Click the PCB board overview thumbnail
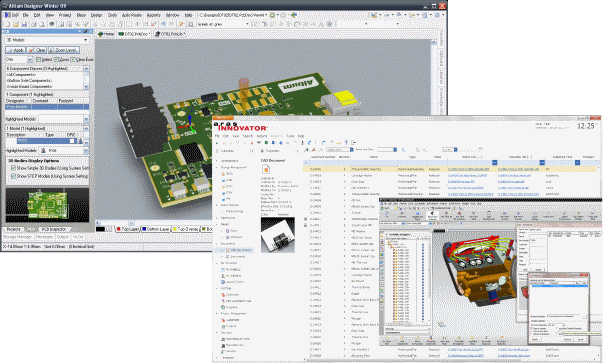Screen dimensions: 603x363 click(47, 205)
